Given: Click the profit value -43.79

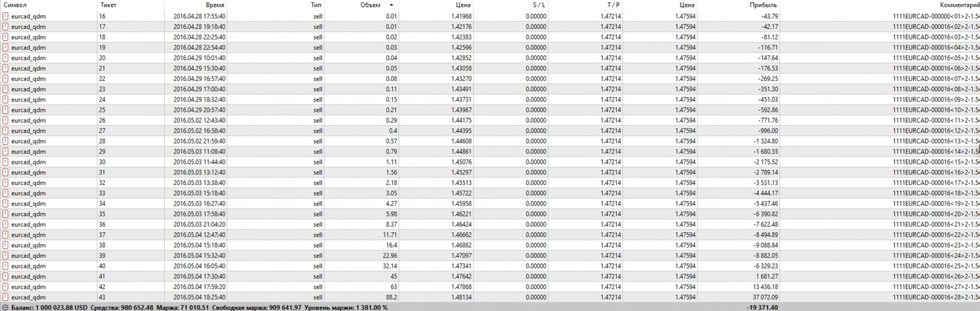Looking at the screenshot, I should 769,16.
